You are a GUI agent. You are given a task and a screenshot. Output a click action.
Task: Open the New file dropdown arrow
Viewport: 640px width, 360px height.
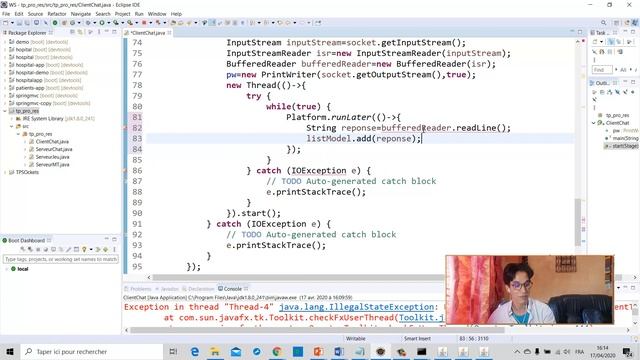click(12, 23)
